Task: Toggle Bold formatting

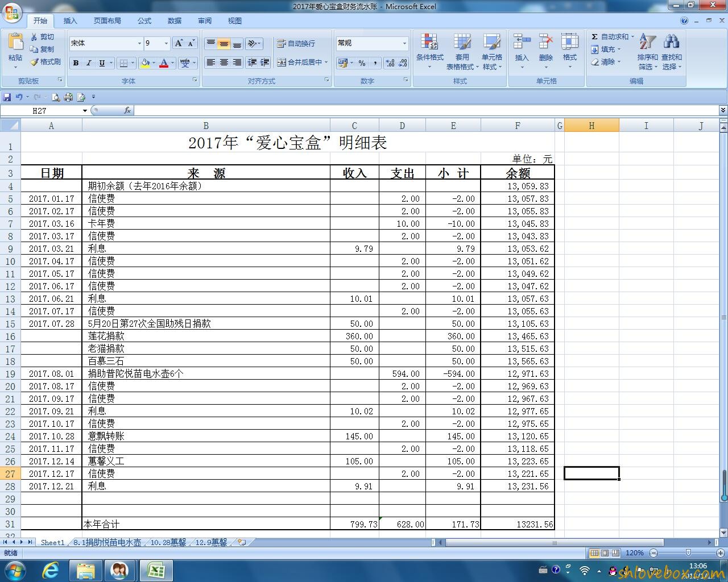Action: tap(76, 63)
